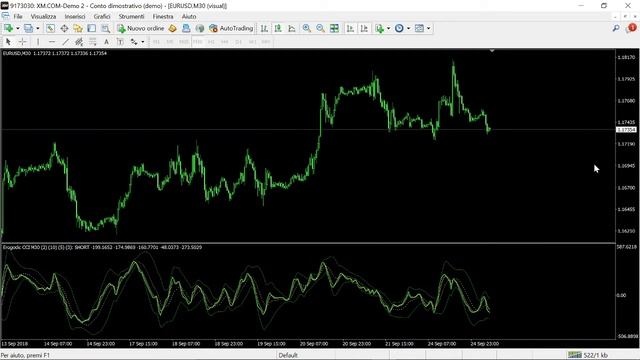Zoom out of the chart
Screen dimensions: 640x360
[x=320, y=28]
